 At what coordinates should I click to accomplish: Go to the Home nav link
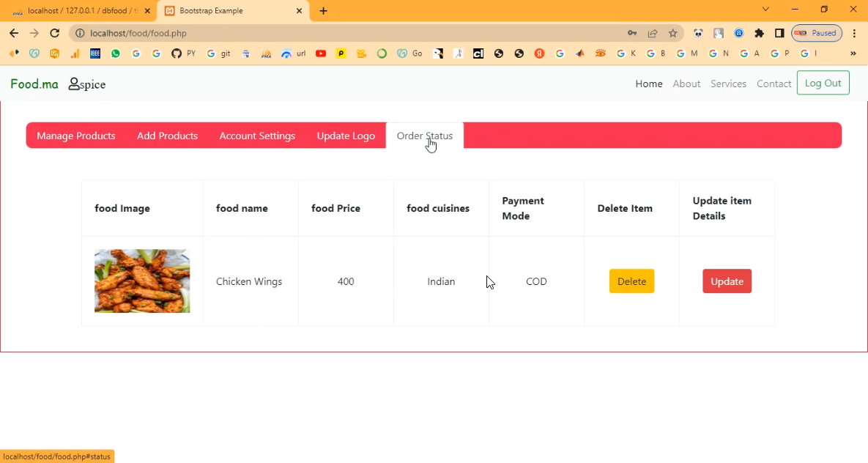point(649,84)
